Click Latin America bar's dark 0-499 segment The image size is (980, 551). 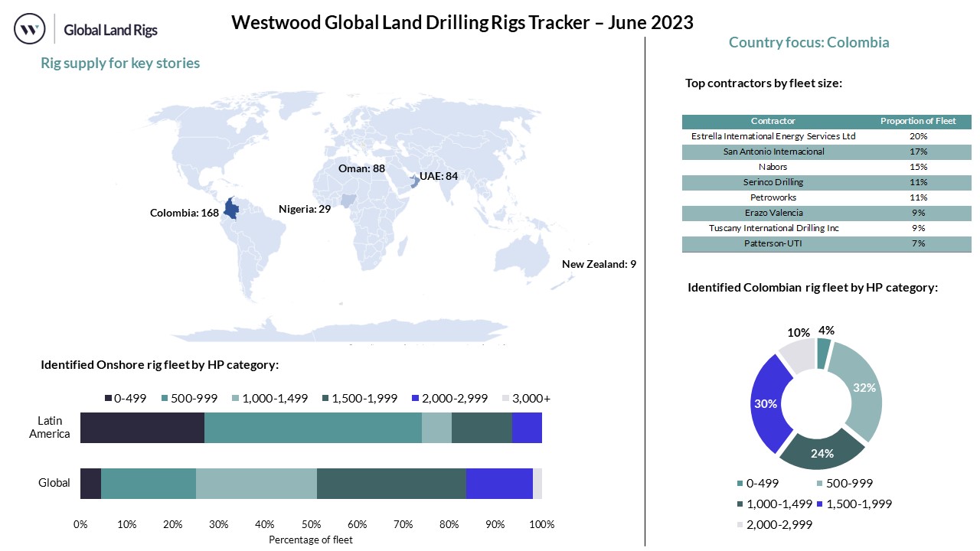(x=142, y=428)
